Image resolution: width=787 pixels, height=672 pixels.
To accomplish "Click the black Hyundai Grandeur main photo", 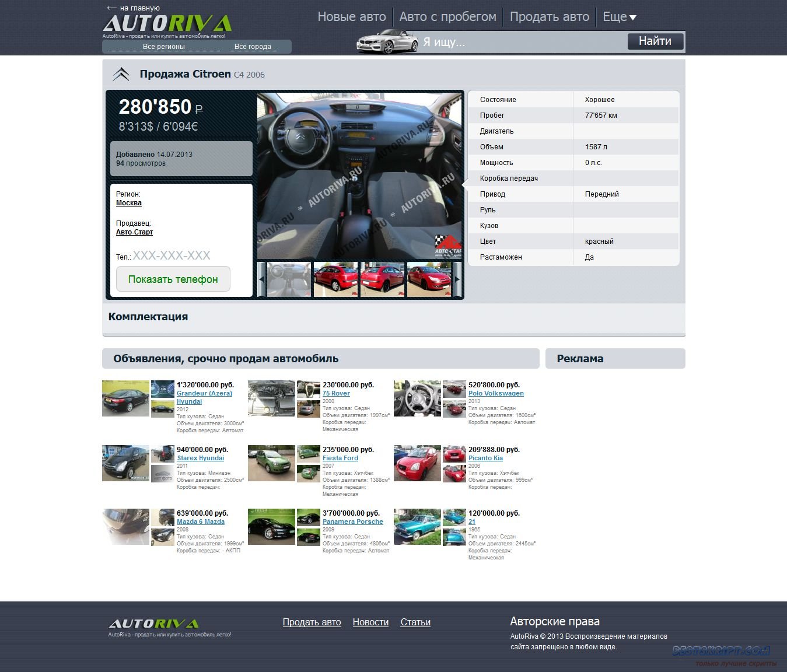I will tap(125, 398).
